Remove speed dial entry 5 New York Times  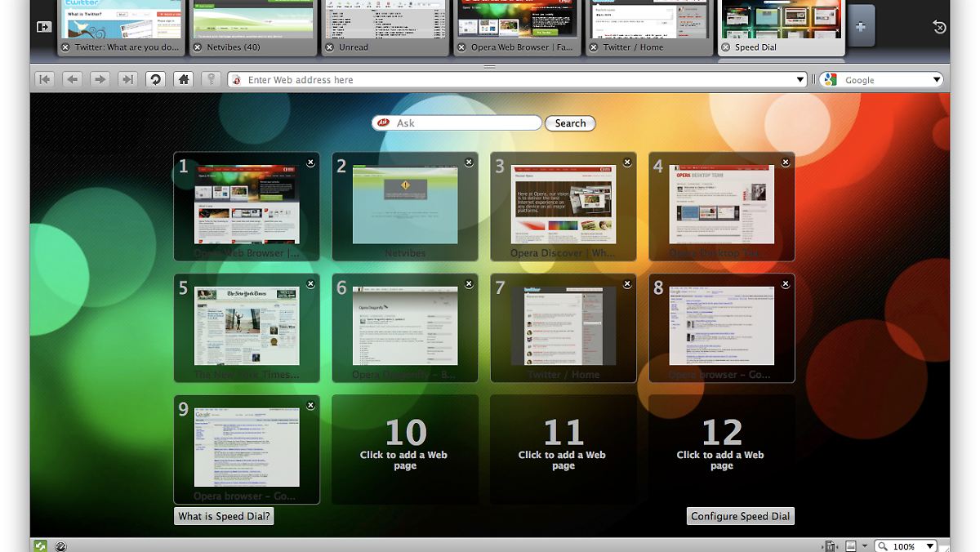pyautogui.click(x=310, y=284)
